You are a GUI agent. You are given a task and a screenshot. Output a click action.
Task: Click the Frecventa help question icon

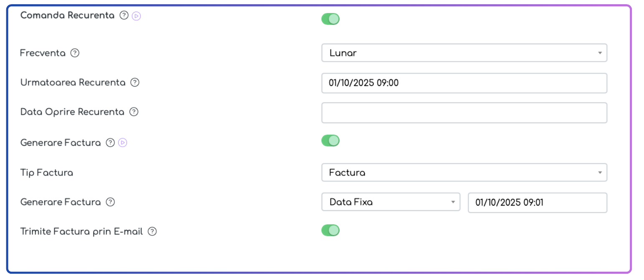click(x=75, y=53)
